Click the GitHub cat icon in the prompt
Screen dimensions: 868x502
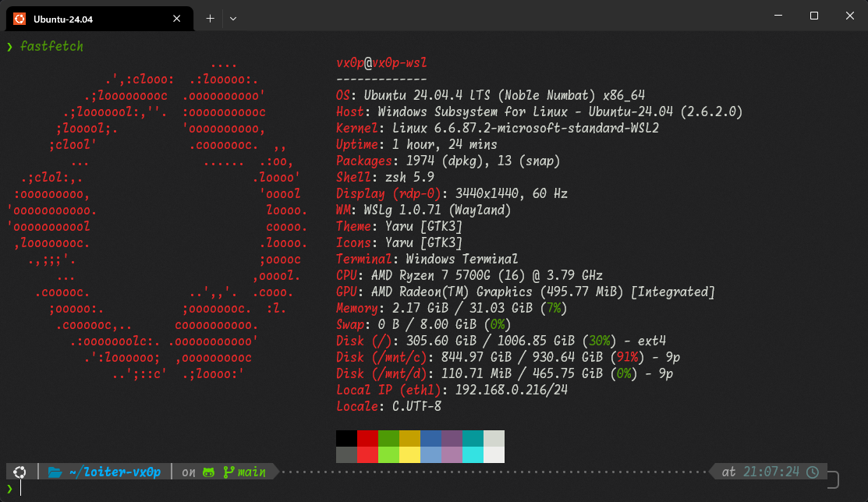tap(209, 472)
